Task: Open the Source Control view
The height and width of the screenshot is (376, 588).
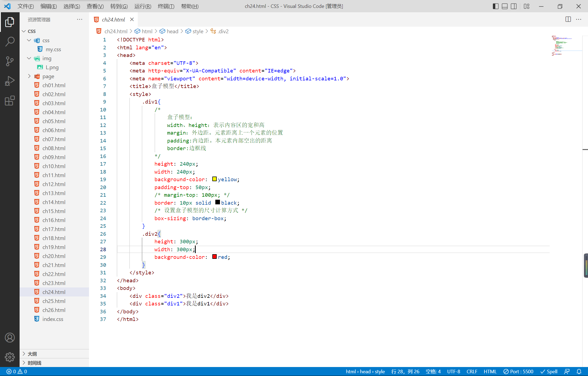Action: click(10, 61)
